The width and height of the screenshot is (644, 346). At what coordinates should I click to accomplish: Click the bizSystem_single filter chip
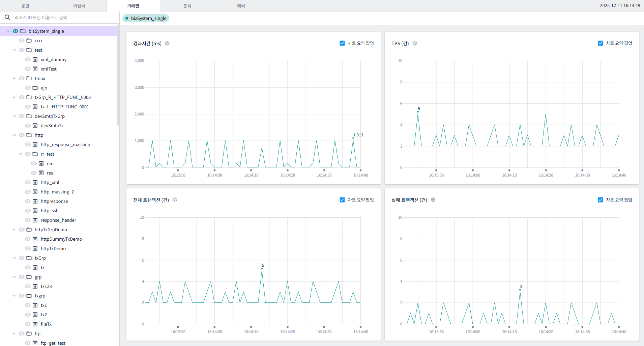pos(146,18)
